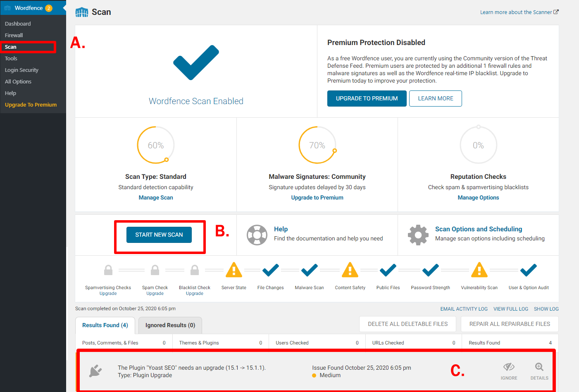Click the Malware Scan checkmark icon
579x392 pixels.
310,270
